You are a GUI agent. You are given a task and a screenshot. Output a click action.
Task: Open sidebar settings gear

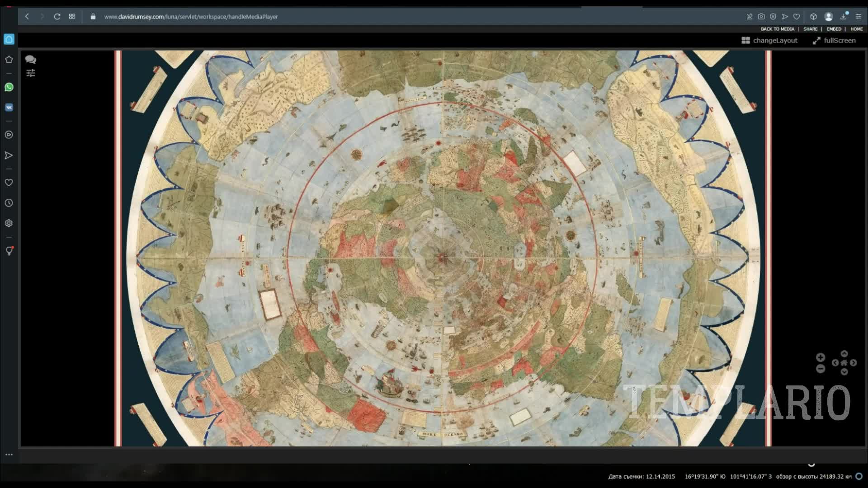coord(9,223)
